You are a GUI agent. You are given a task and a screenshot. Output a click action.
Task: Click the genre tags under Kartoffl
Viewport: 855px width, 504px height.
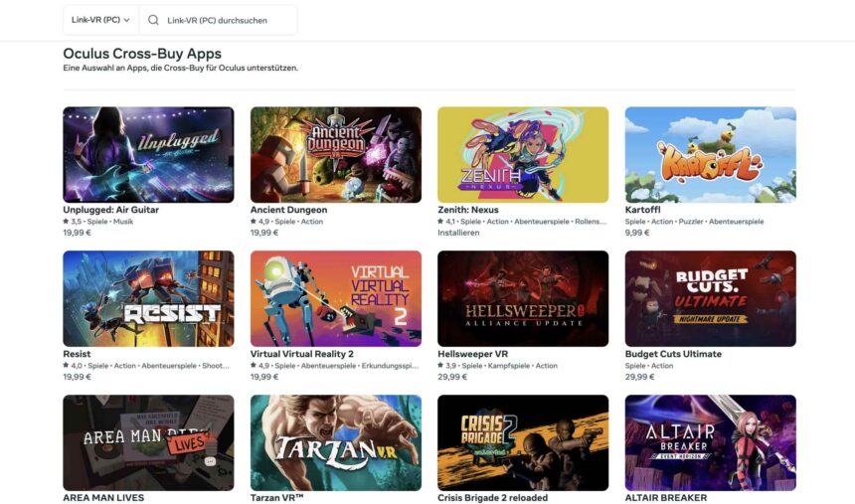point(694,222)
